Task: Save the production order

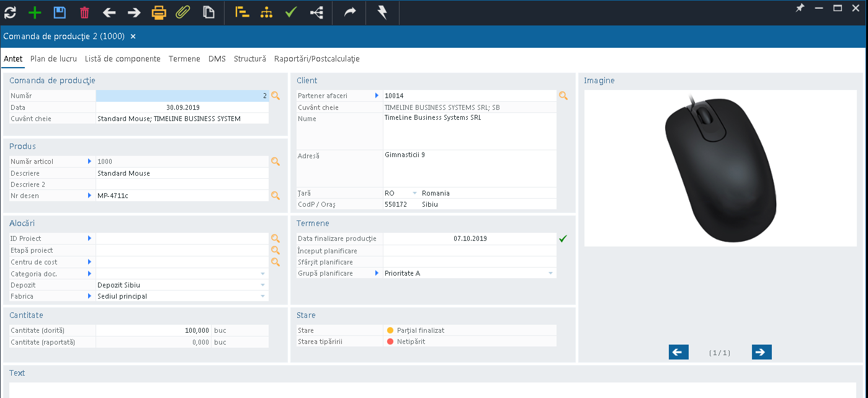Action: click(x=60, y=12)
